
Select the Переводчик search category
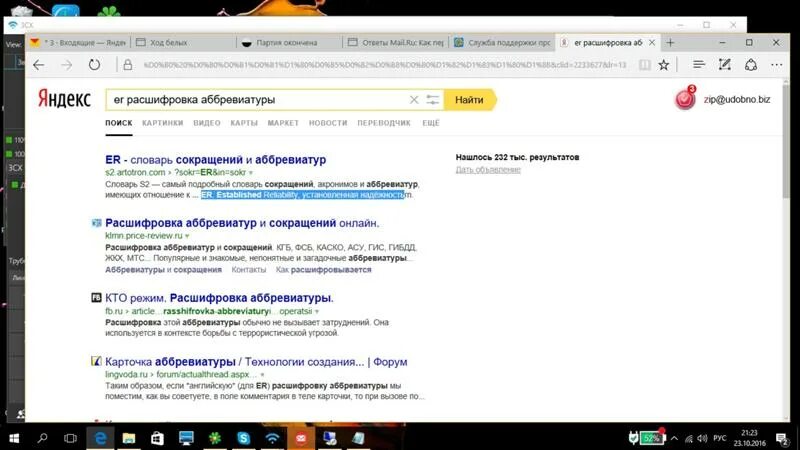pyautogui.click(x=384, y=123)
